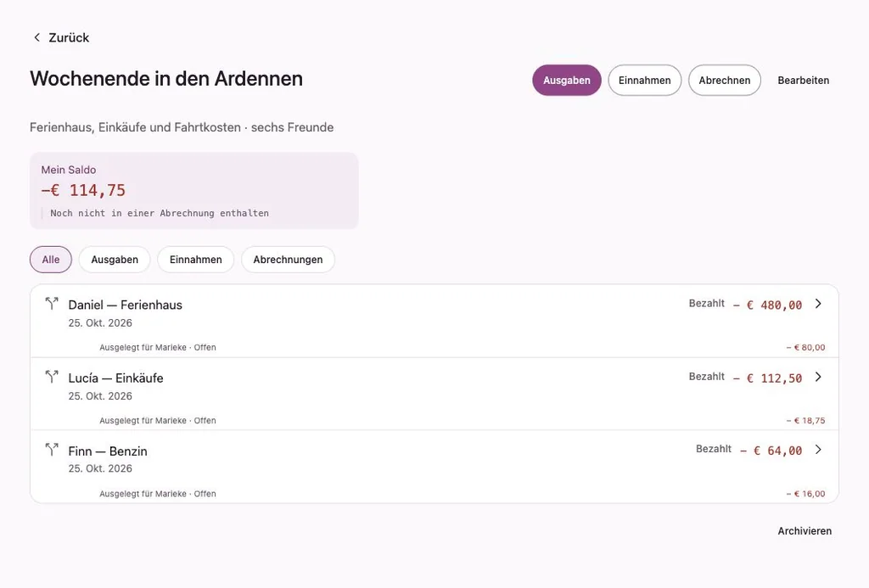Go back via the Zurück link
The image size is (869, 588).
(60, 37)
